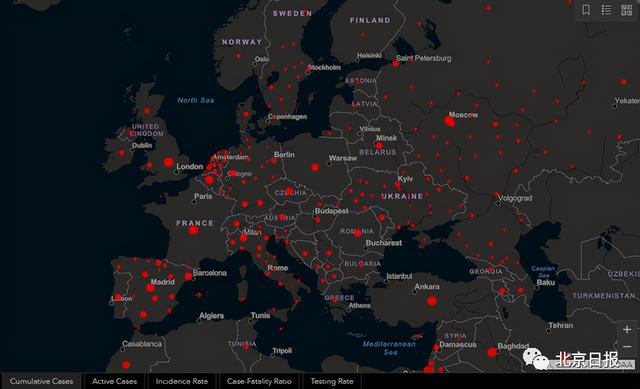Select the Romania red case dot
Viewport: 640px width, 389px height.
tap(358, 233)
